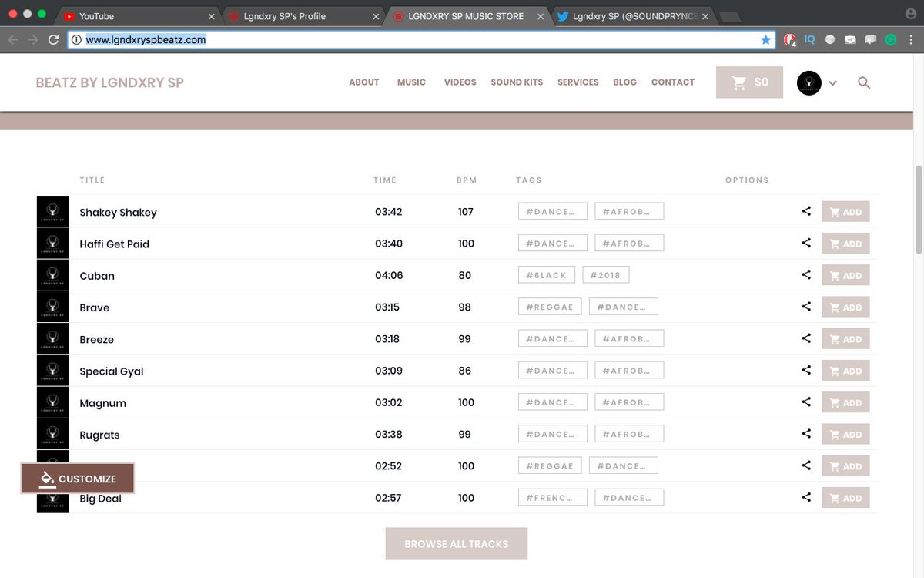The width and height of the screenshot is (924, 578).
Task: Share the Rugrats track
Action: click(806, 434)
